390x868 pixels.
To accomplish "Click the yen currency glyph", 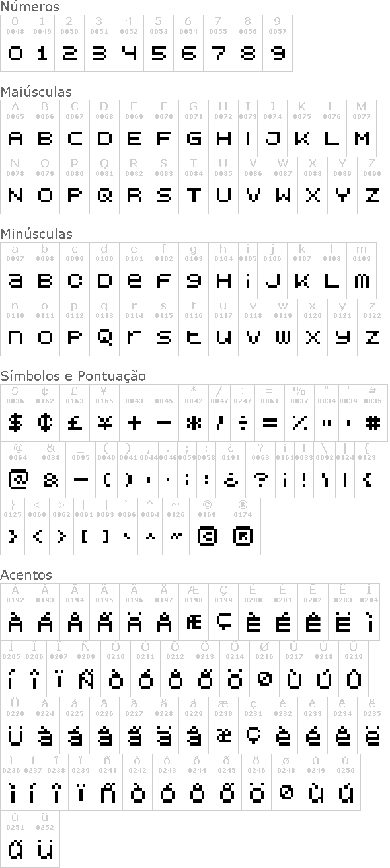I will point(104,423).
